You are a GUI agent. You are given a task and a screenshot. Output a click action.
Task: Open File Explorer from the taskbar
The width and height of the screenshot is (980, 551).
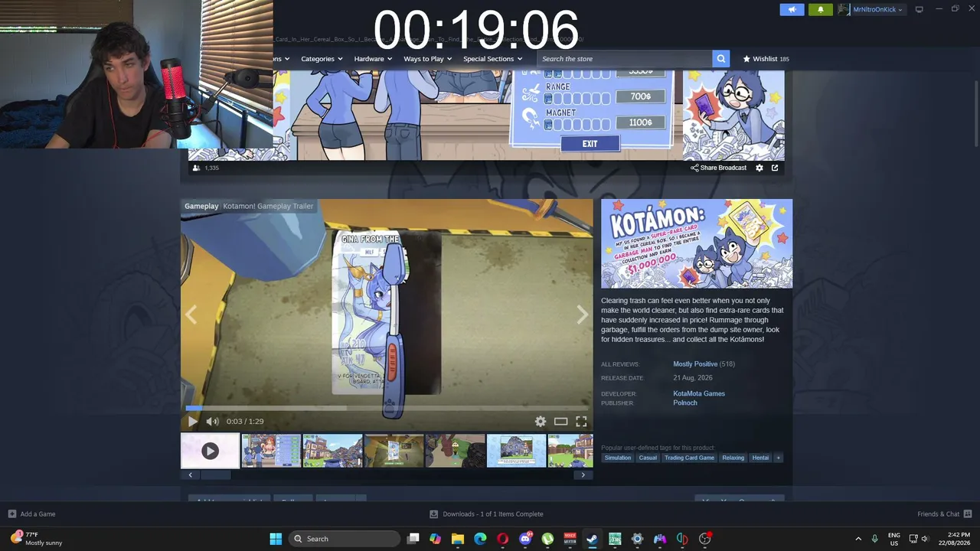point(458,539)
